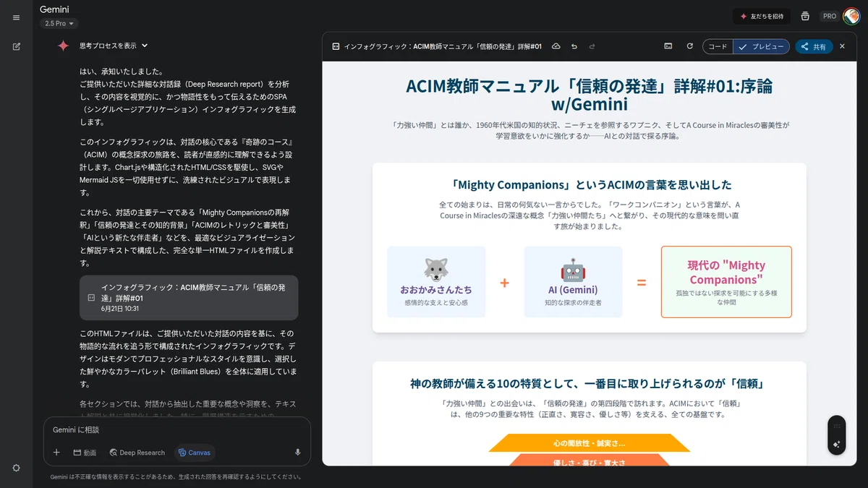Image resolution: width=868 pixels, height=488 pixels.
Task: Activate microphone voice input
Action: (297, 453)
